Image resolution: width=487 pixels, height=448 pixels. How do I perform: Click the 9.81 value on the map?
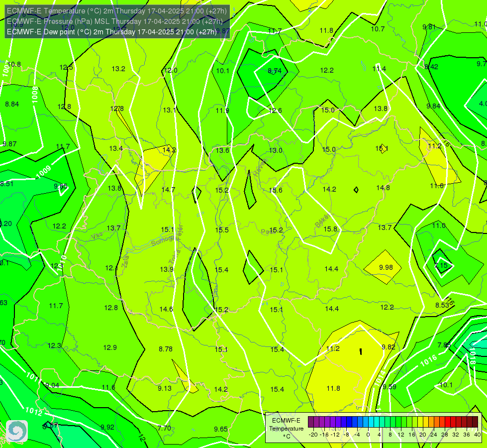429,27
